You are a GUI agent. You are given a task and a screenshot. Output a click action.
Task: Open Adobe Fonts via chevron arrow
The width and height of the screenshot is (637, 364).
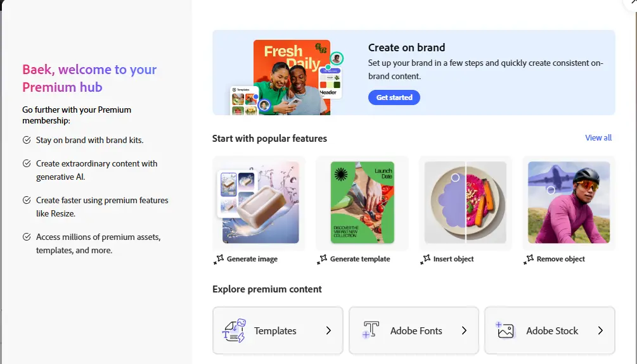click(x=464, y=330)
